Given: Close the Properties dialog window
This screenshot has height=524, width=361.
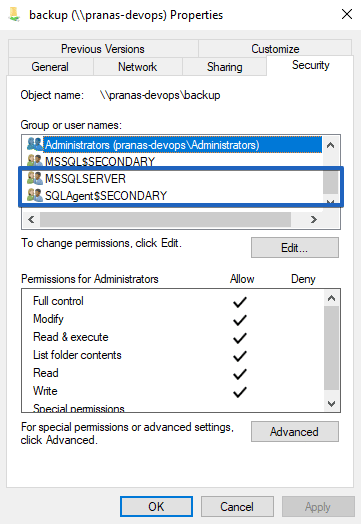Looking at the screenshot, I should [347, 14].
